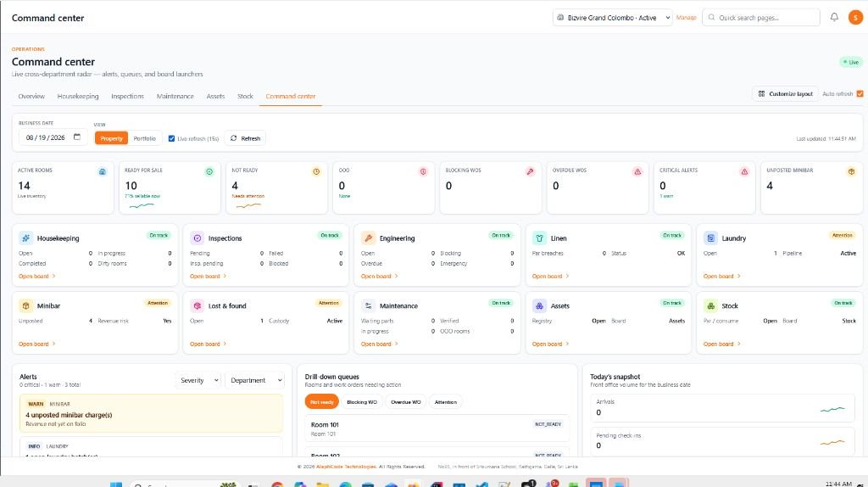Toggle the Live refresh (15s) checkbox
This screenshot has height=487, width=868.
click(x=171, y=138)
